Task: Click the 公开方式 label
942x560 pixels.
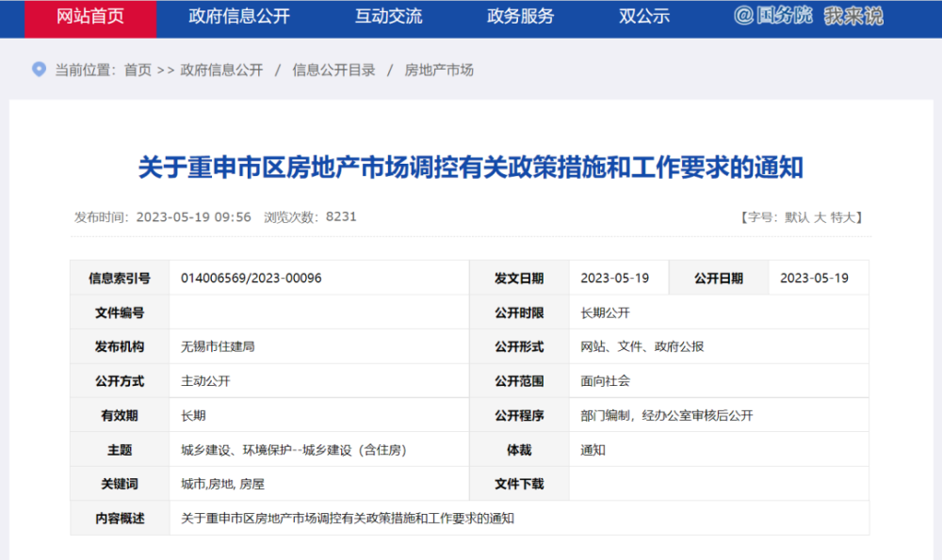Action: (120, 381)
